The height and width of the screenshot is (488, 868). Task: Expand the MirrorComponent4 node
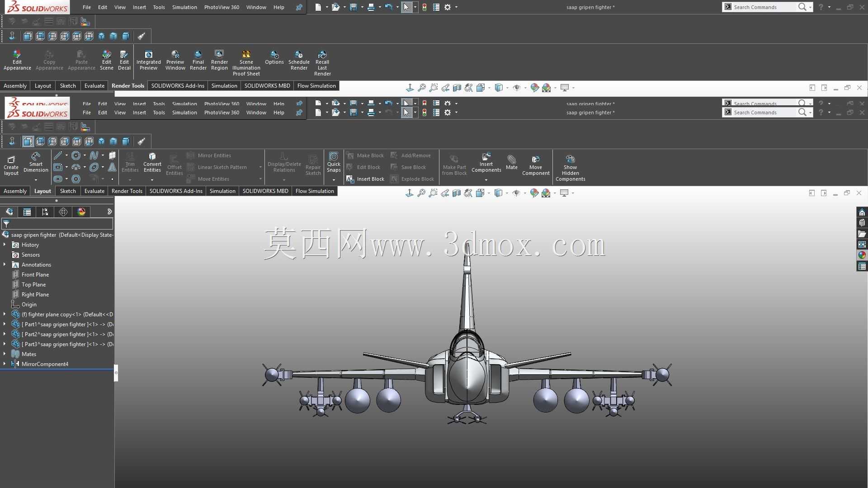tap(5, 364)
